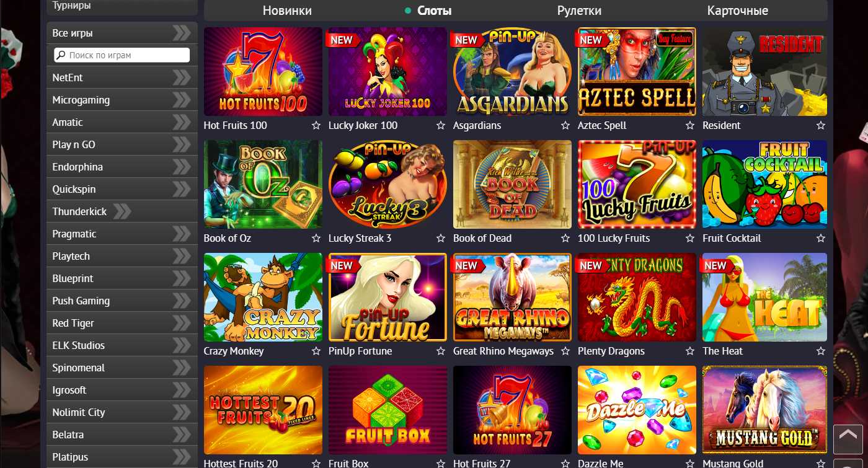Viewport: 868px width, 468px height.
Task: Switch to the Рулетки tab
Action: pyautogui.click(x=579, y=11)
